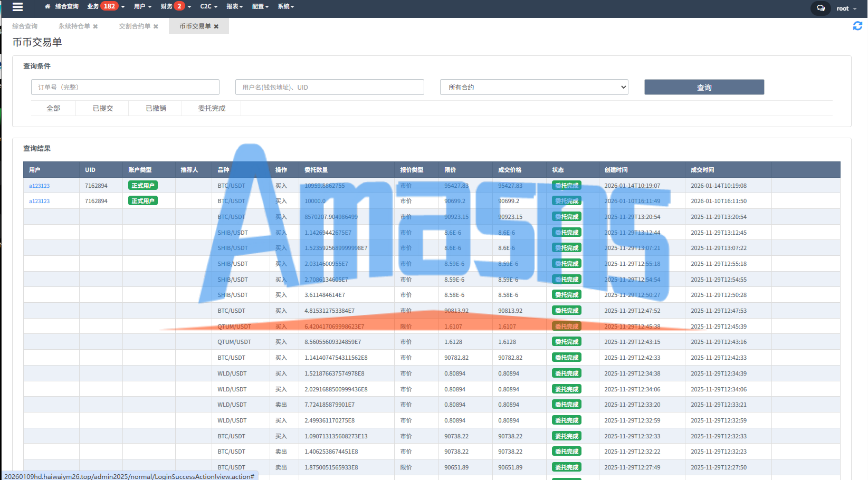Switch to the 综合查询 tab
The width and height of the screenshot is (868, 480).
tap(25, 26)
